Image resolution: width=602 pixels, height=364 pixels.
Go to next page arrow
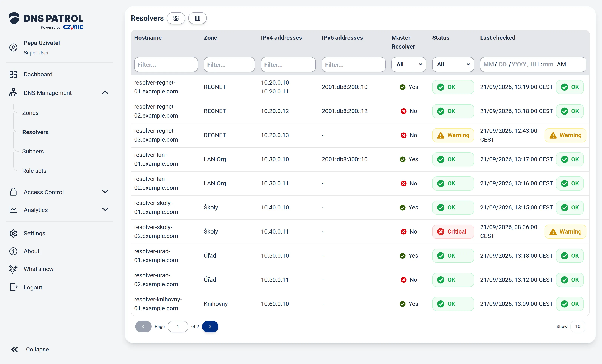pos(210,326)
